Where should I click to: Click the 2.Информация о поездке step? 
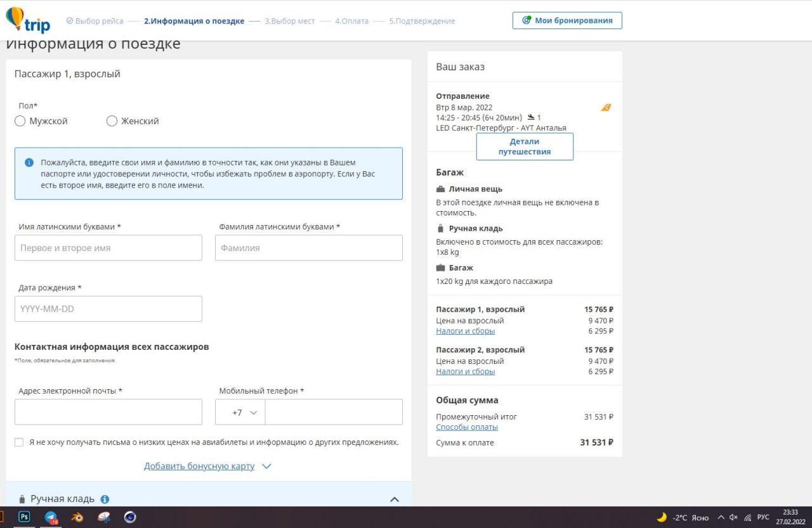194,21
